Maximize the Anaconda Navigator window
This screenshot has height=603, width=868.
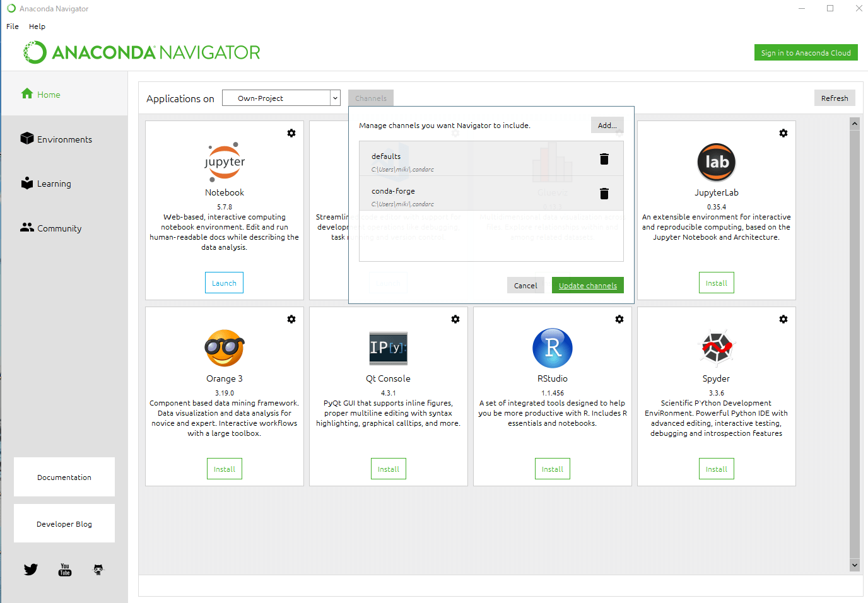(x=830, y=8)
